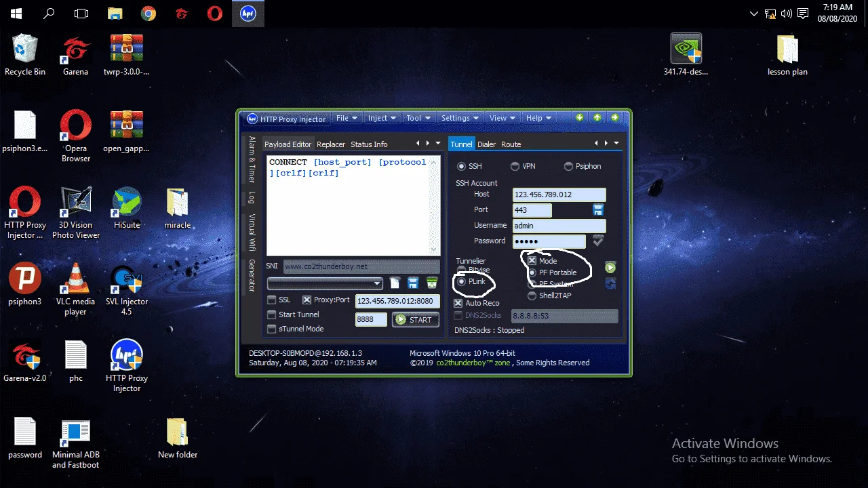Enable the SSL checkbox

pos(272,300)
